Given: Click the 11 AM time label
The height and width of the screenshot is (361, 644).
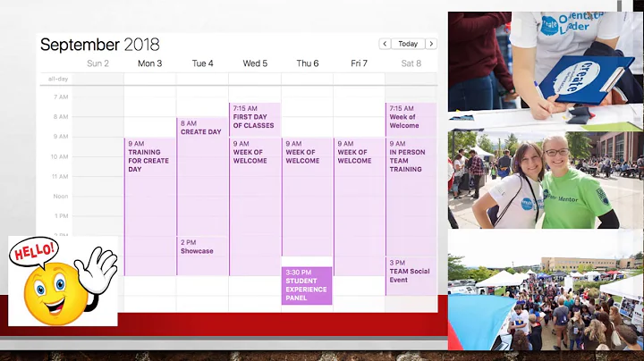Looking at the screenshot, I should click(60, 176).
